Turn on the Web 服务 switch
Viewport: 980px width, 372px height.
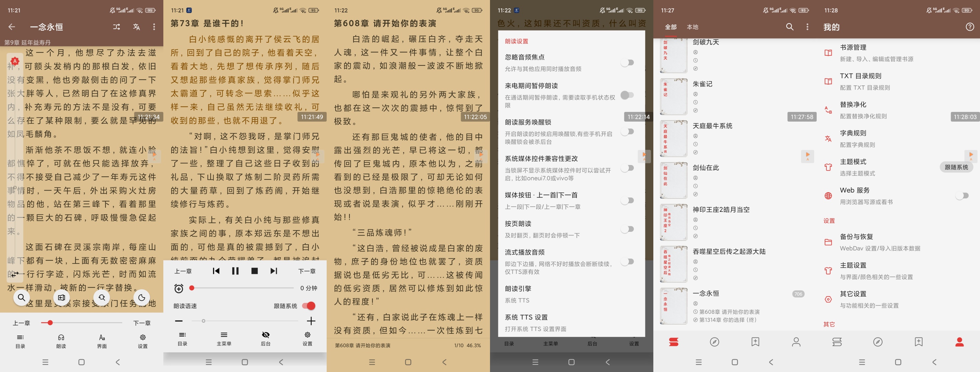(963, 195)
